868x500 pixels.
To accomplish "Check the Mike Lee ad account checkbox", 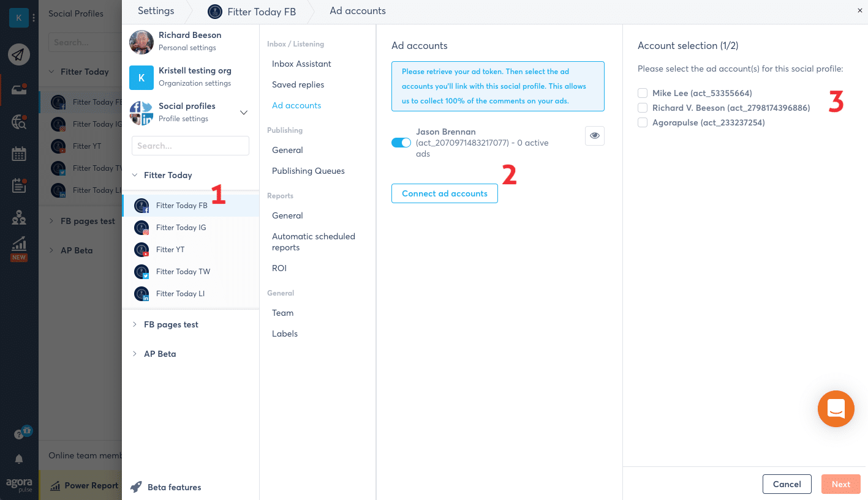I will pos(643,93).
